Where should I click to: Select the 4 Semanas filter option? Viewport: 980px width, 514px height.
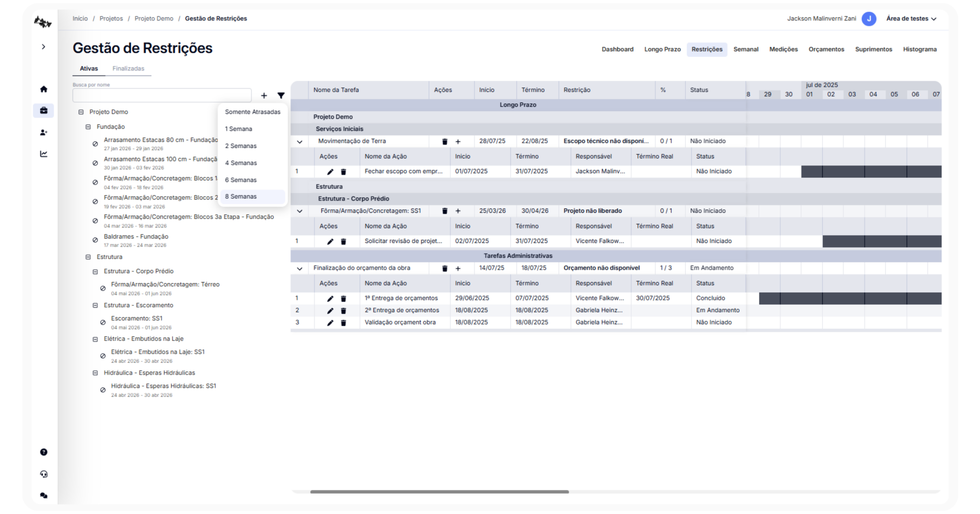[x=241, y=163]
